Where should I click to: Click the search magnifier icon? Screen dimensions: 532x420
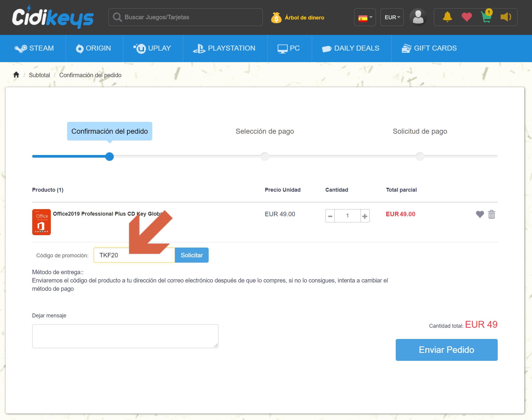(117, 17)
